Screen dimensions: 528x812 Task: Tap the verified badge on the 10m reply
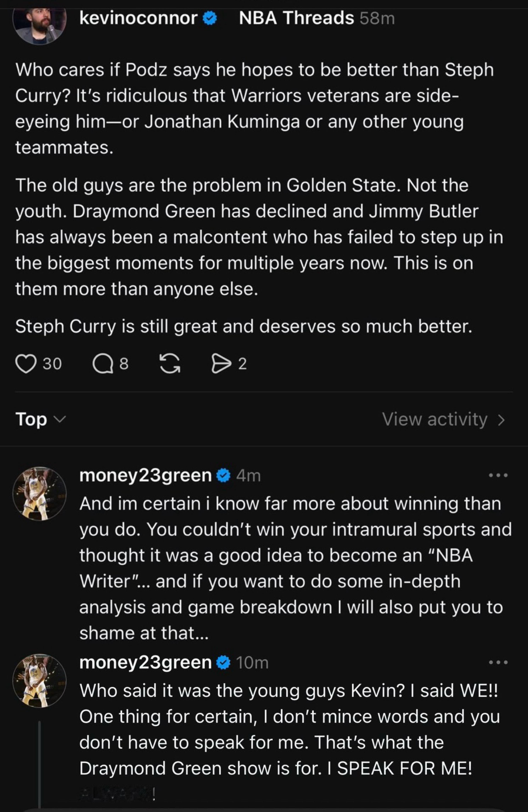[223, 663]
